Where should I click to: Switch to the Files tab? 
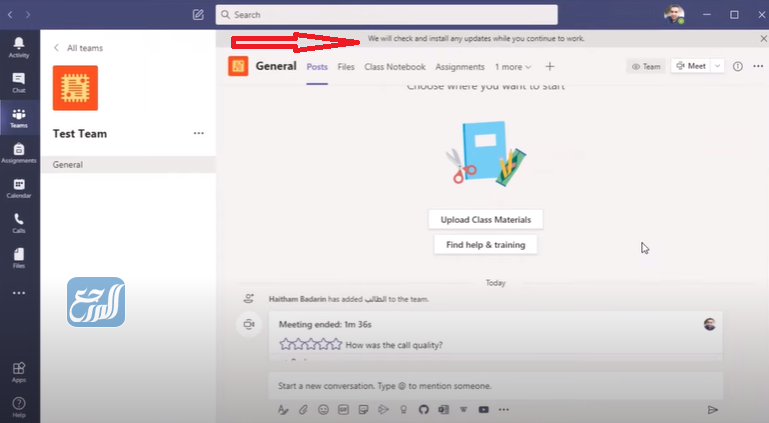346,67
